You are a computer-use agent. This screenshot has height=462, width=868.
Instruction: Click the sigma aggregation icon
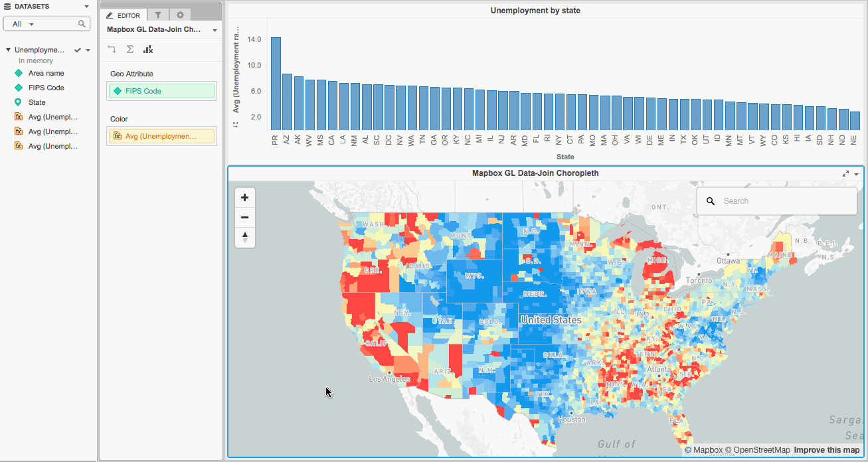coord(130,48)
